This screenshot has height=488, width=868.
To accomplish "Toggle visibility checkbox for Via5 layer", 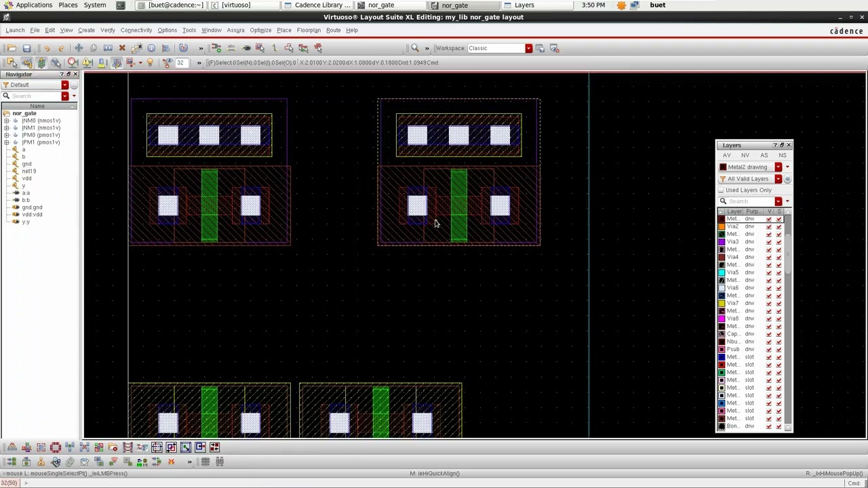I will [769, 272].
